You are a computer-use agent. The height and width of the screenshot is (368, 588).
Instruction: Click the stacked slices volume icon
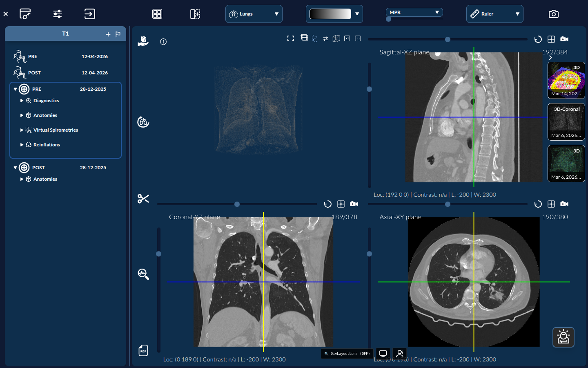tap(304, 38)
